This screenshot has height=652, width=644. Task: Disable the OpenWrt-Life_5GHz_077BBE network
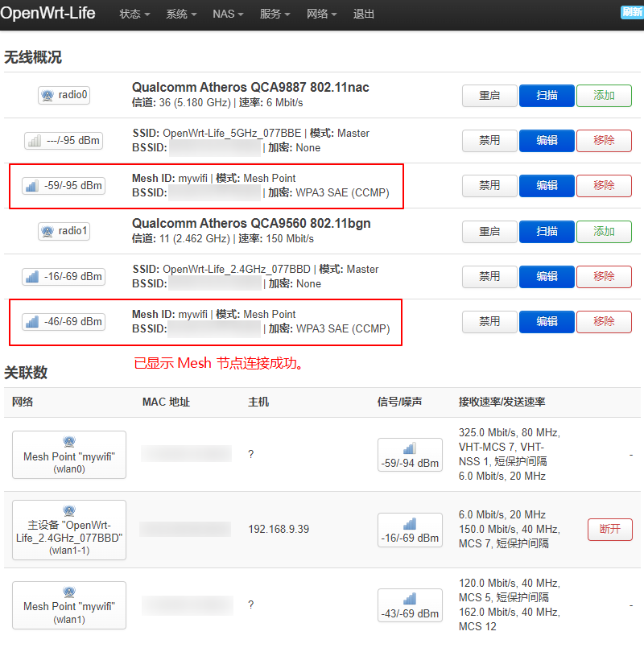click(x=489, y=141)
